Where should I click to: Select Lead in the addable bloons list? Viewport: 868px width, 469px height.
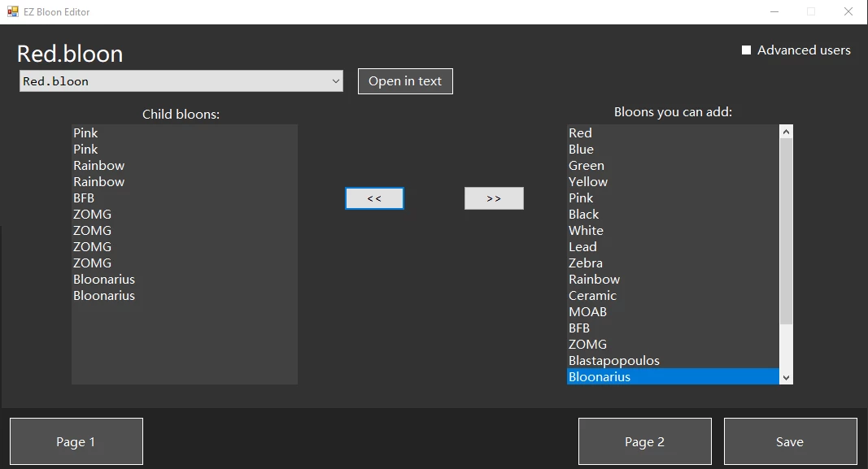tap(673, 246)
